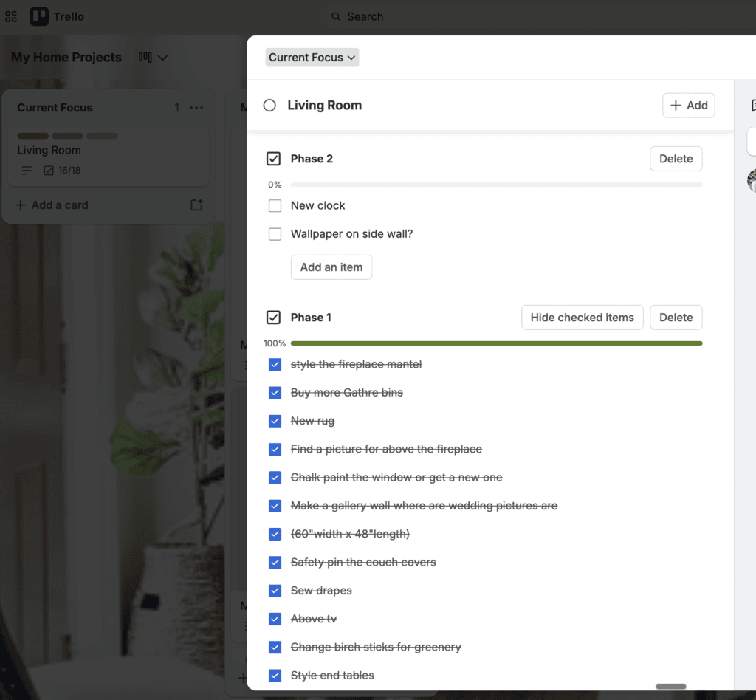Viewport: 756px width, 700px height.
Task: Check the New clock item
Action: (x=275, y=206)
